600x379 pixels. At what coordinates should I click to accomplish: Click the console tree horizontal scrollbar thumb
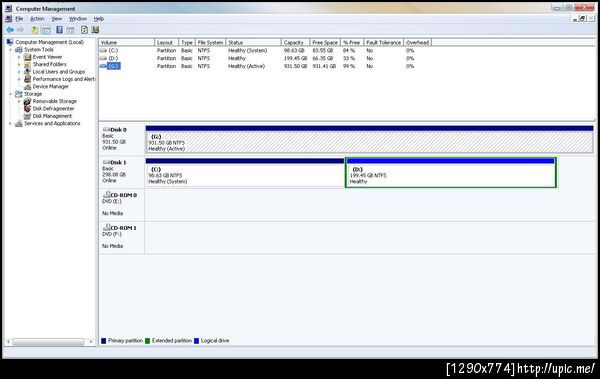pyautogui.click(x=48, y=341)
